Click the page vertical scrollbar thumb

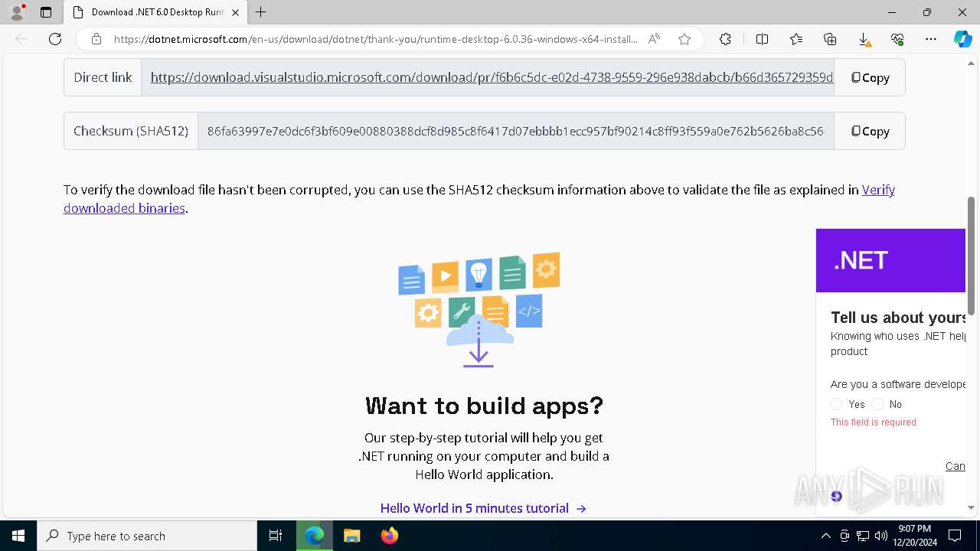(972, 256)
